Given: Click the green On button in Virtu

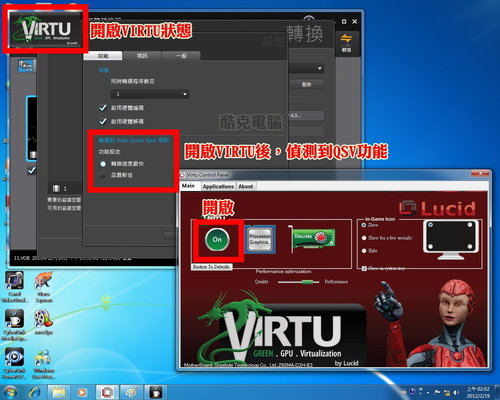Looking at the screenshot, I should [x=217, y=239].
